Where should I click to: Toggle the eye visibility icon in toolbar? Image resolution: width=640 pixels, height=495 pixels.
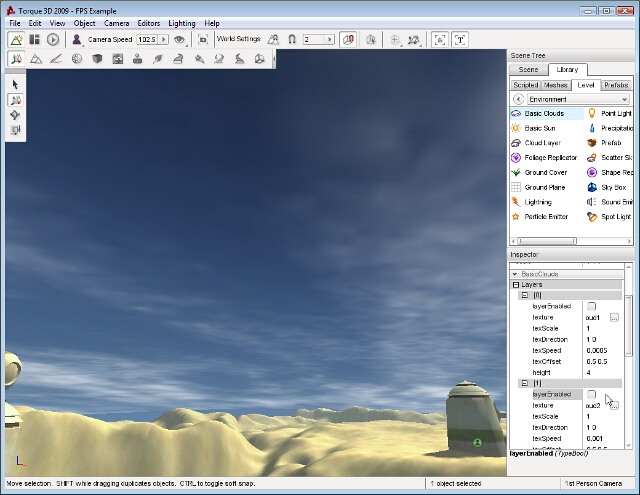(x=179, y=39)
